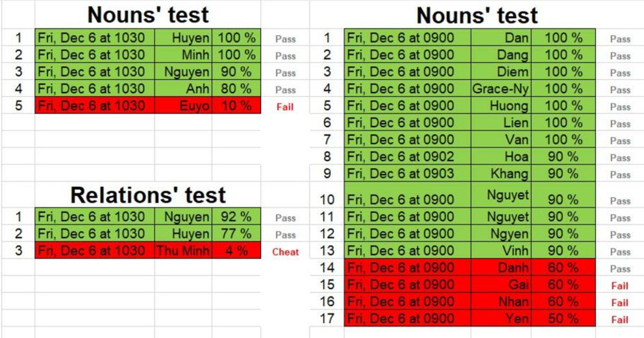Click the Grace-Ny name cell
The width and height of the screenshot is (644, 338).
(501, 89)
